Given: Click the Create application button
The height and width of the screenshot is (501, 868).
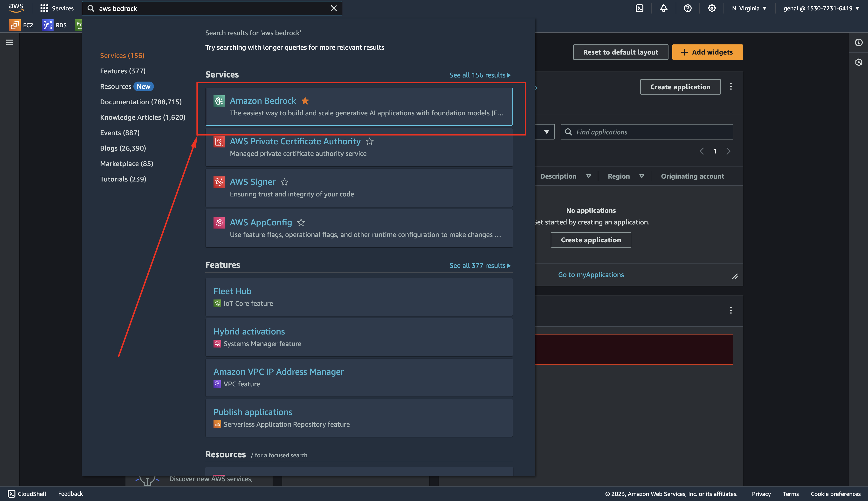Looking at the screenshot, I should (680, 87).
